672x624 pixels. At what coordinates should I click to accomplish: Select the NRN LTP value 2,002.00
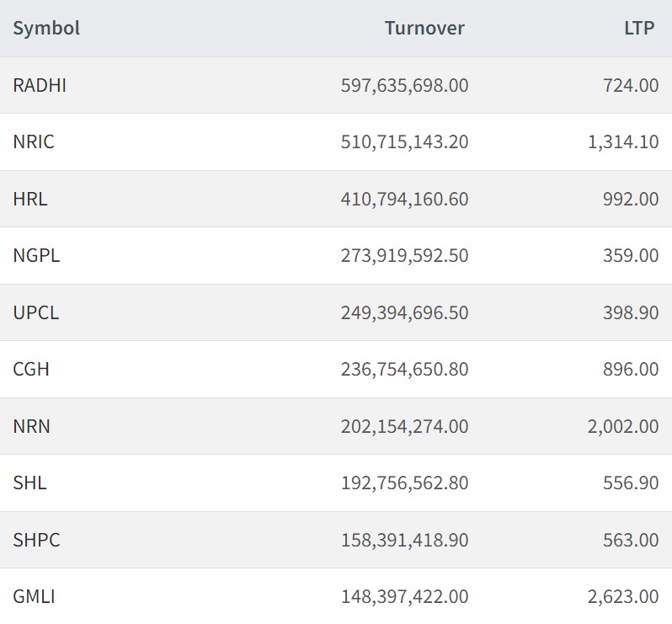(x=623, y=426)
